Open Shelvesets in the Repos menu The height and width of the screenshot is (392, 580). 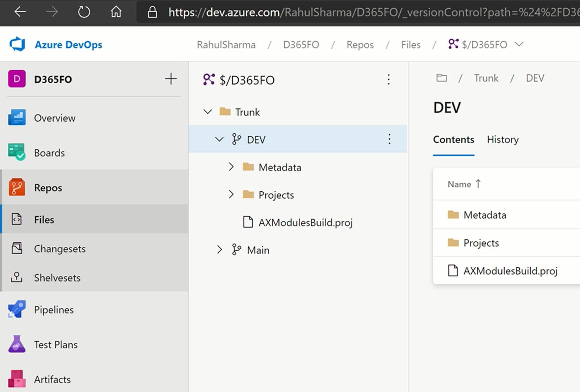coord(57,278)
